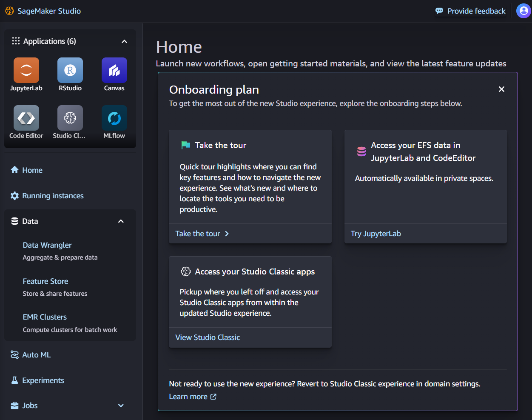Image resolution: width=532 pixels, height=420 pixels.
Task: Open the Code Editor application
Action: [26, 118]
